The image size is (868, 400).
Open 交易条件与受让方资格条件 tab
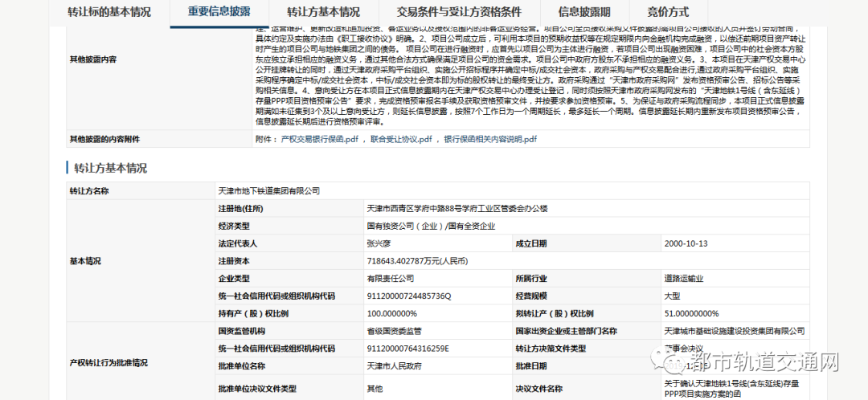tap(460, 12)
